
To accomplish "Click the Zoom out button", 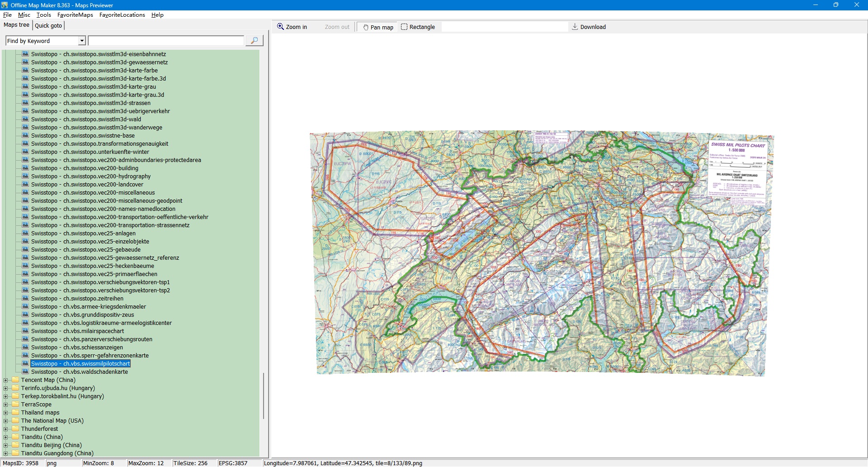I will pyautogui.click(x=337, y=27).
